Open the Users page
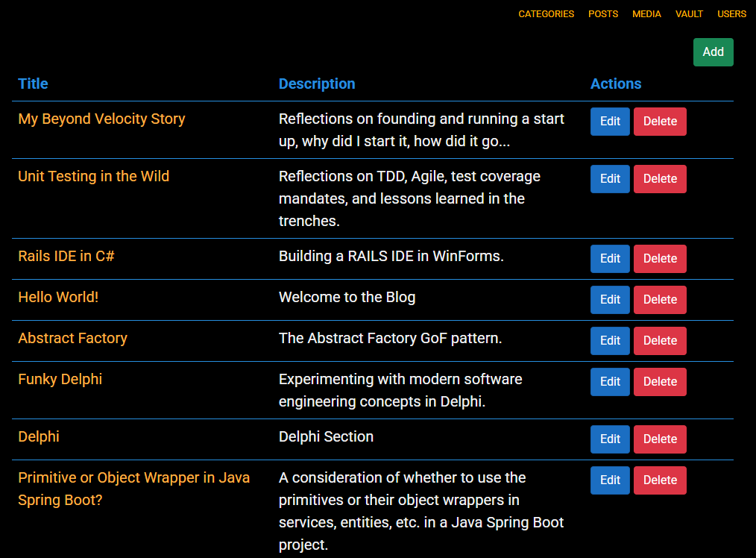 [731, 14]
